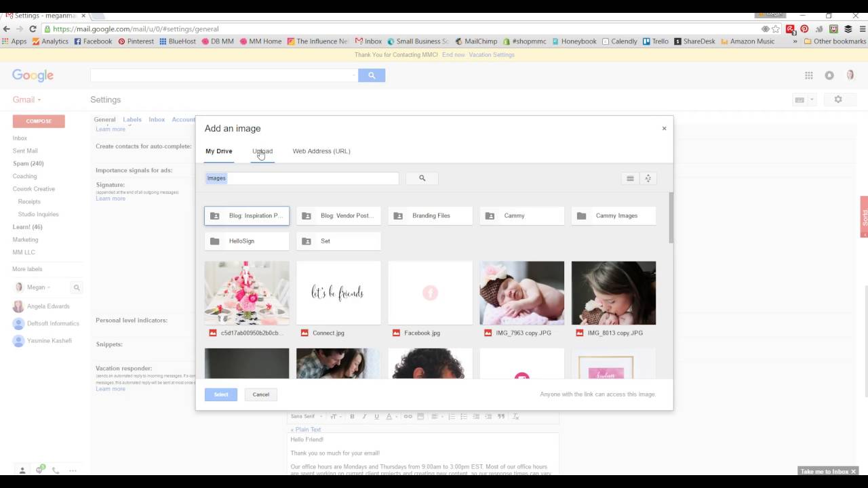Screen dimensions: 868x488
Task: Open Spam (240) label
Action: tap(28, 163)
